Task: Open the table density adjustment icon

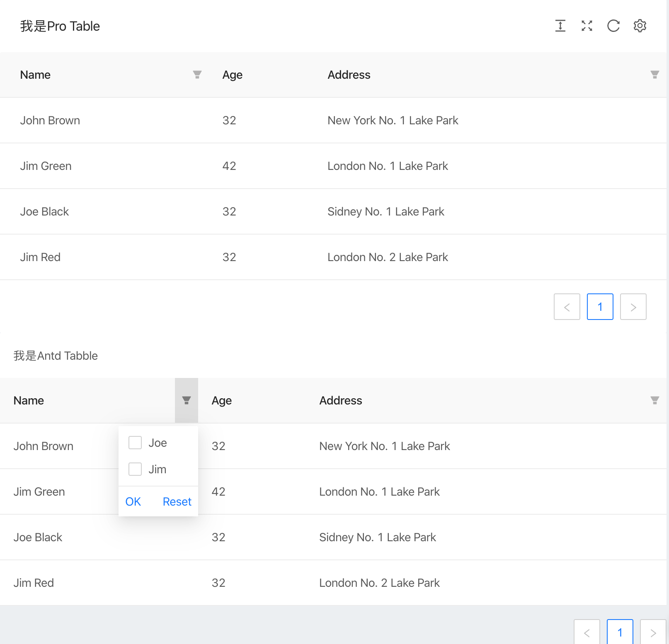Action: tap(560, 26)
